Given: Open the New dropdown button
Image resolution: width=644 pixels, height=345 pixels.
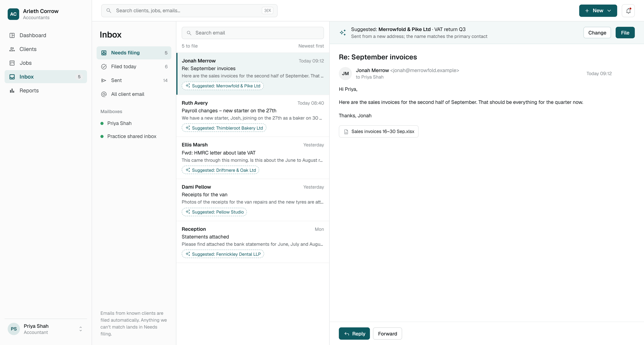Looking at the screenshot, I should (598, 11).
